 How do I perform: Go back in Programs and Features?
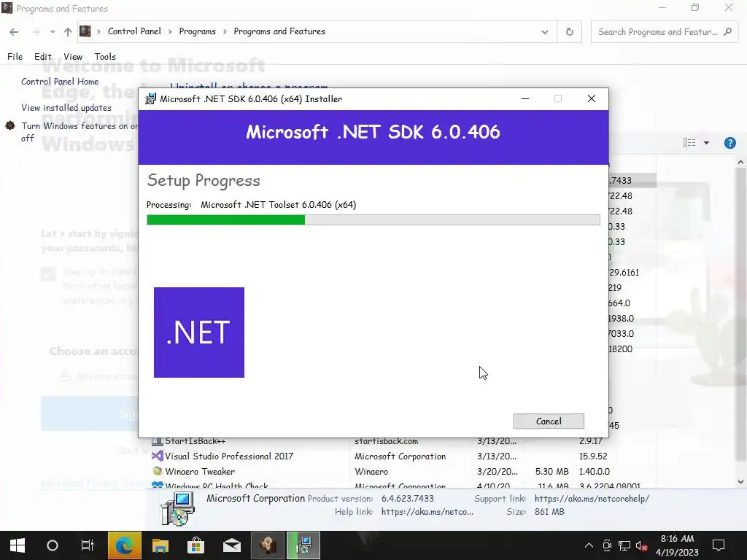pyautogui.click(x=14, y=32)
